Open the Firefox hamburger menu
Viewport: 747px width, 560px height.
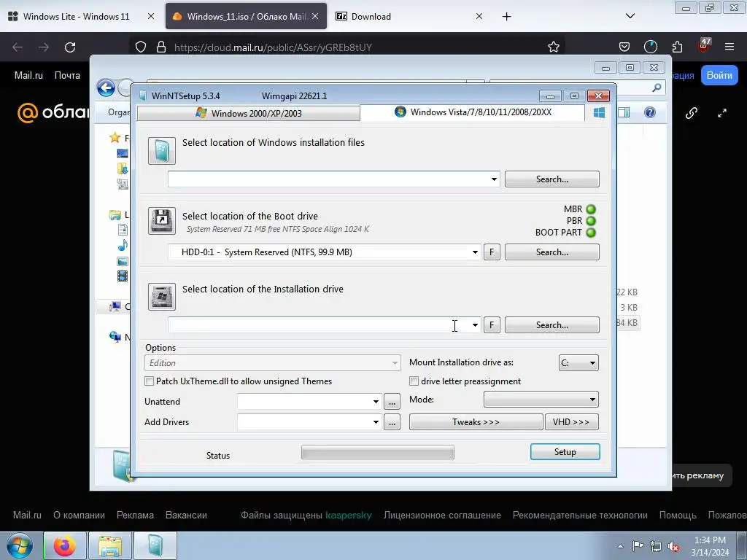tap(729, 47)
